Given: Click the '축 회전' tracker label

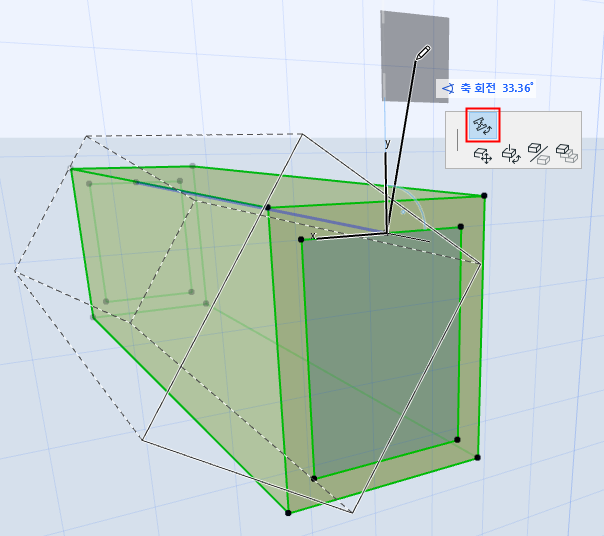Looking at the screenshot, I should (x=478, y=88).
